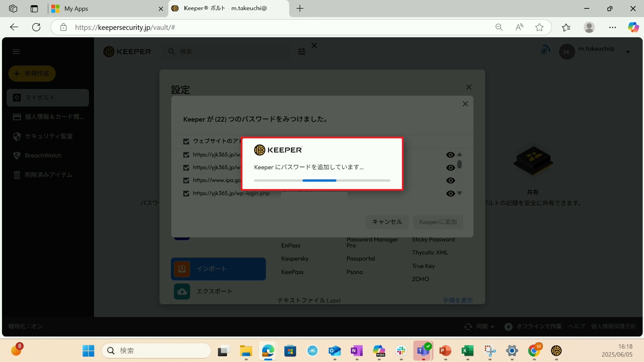Open the search filter options icon
Screen dimensions: 644x362
(302, 52)
